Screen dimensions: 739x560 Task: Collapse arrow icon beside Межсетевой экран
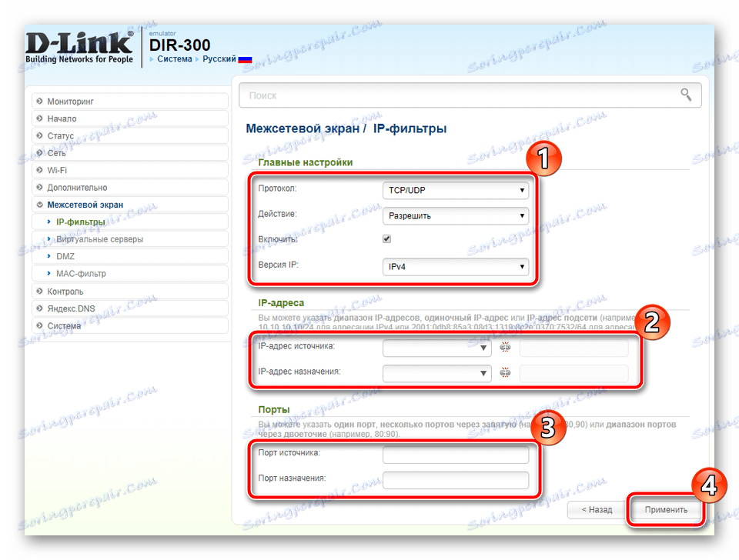click(x=39, y=205)
